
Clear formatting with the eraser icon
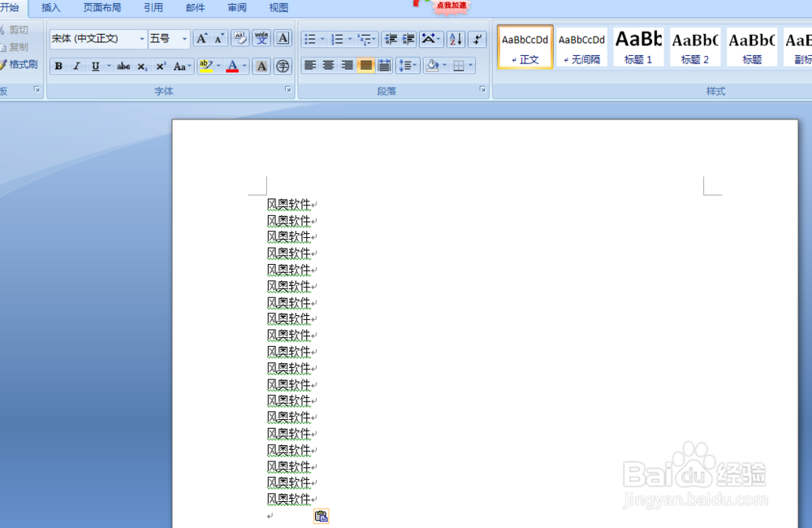[240, 38]
